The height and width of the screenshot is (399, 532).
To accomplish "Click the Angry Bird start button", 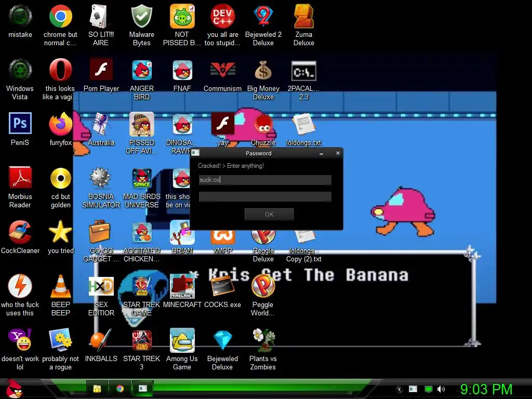I will point(14,389).
